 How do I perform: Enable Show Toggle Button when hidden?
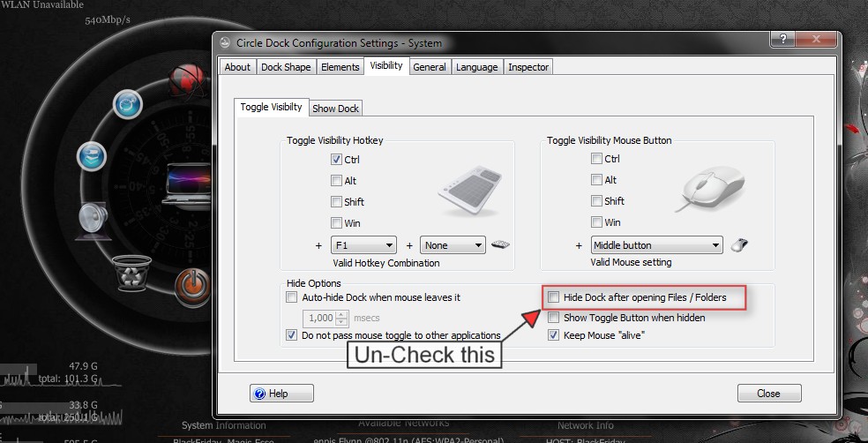[x=553, y=318]
